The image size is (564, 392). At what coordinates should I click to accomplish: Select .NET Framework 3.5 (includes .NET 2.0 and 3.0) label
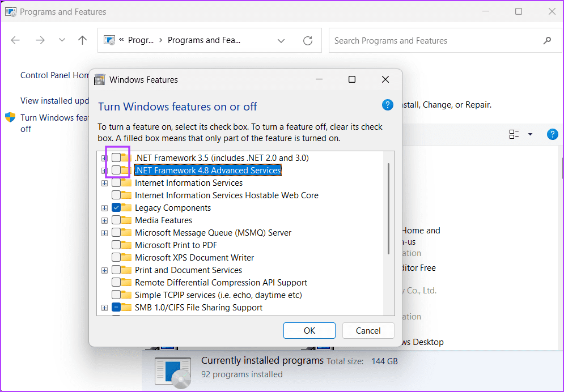222,157
